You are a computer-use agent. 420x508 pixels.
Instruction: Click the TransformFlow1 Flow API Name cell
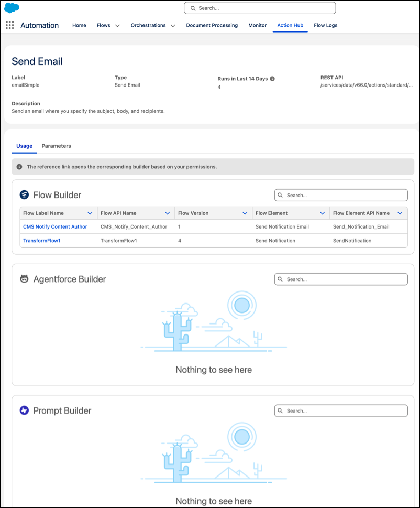click(x=119, y=241)
